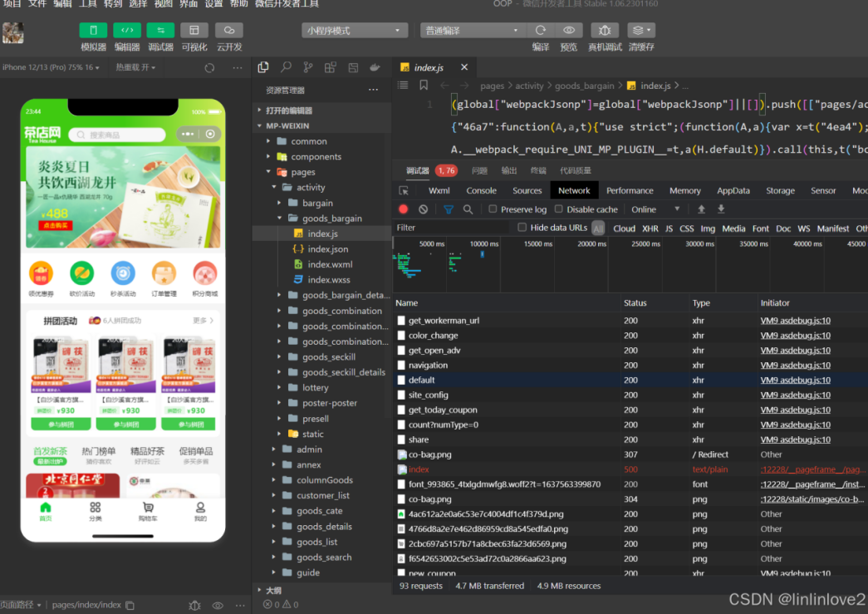Enable Preserve log checkbox
868x614 pixels.
(492, 209)
